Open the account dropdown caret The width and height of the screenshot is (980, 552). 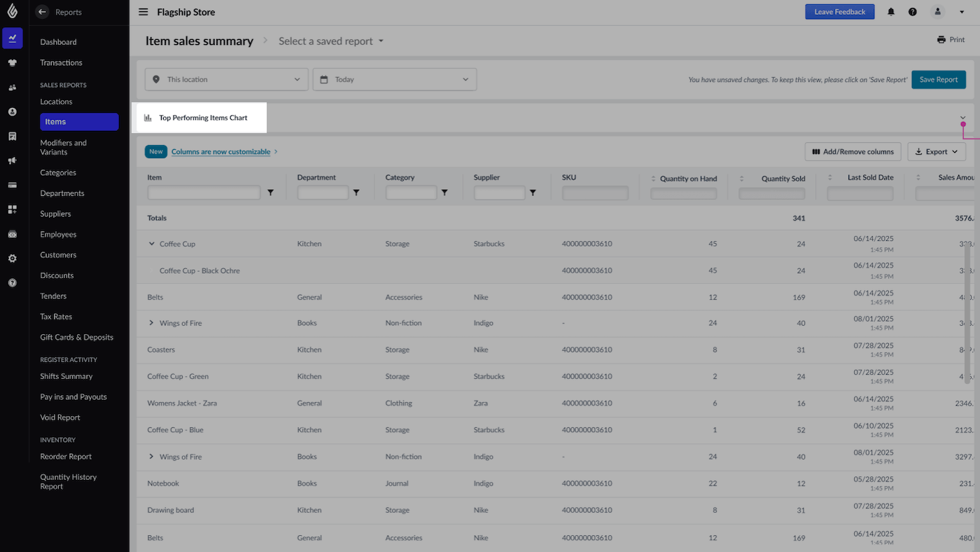[x=962, y=12]
